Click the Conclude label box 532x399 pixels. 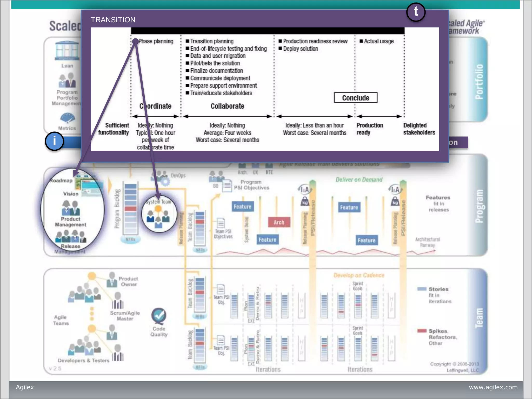coord(355,98)
